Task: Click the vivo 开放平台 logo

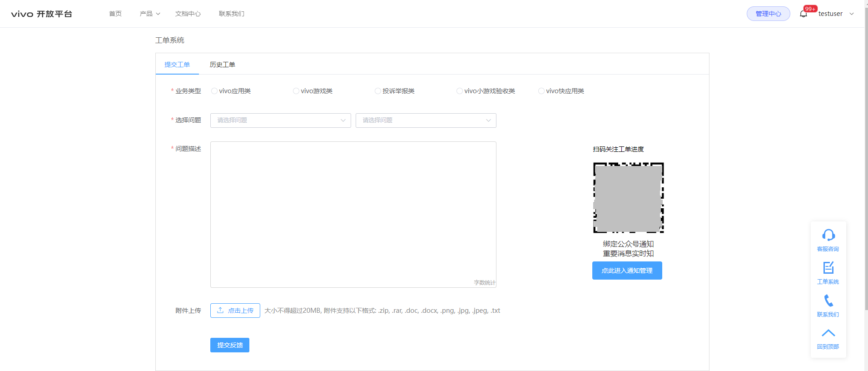Action: pos(42,14)
